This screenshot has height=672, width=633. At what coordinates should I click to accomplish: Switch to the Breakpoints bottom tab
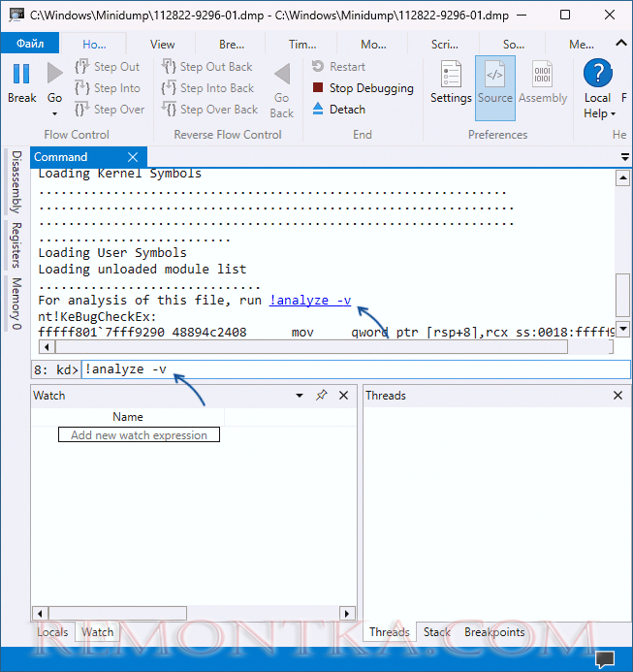(494, 632)
